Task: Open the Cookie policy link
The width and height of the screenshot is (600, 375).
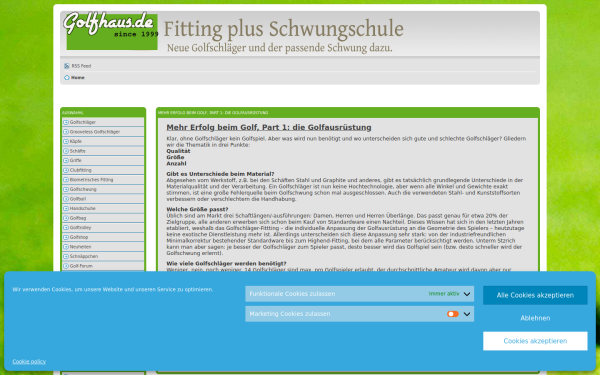Action: (x=29, y=362)
